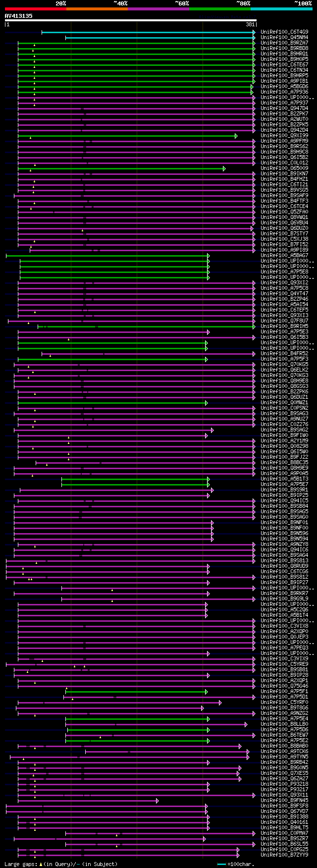The height and width of the screenshot is (868, 317).
Task: Click the green arrowhead on A7P5F1 row
Action: coord(207,692)
